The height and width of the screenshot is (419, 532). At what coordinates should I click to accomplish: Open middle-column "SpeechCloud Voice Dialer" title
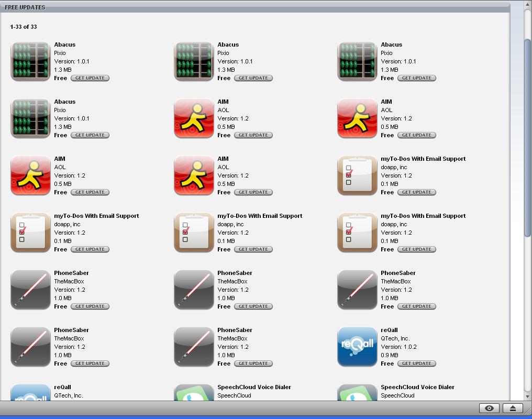[254, 387]
